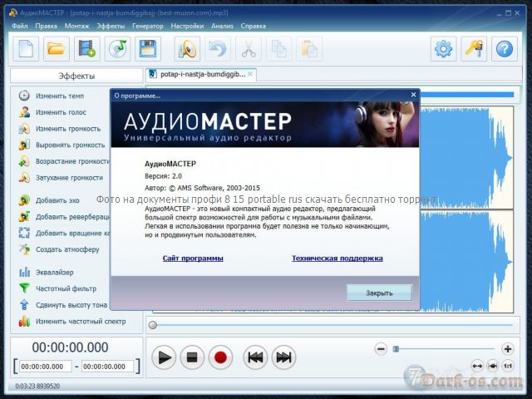Select Добавить реверберацию effect
This screenshot has height=399, width=532.
(64, 217)
